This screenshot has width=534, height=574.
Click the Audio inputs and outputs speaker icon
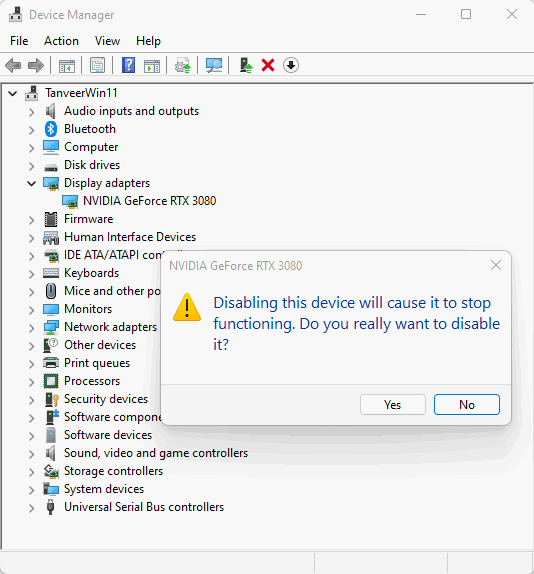tap(51, 111)
